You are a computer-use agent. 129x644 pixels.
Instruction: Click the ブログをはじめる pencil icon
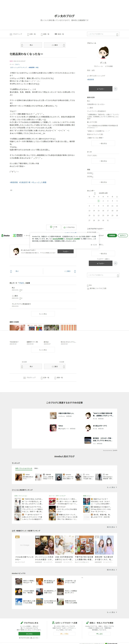[x=22, y=623]
